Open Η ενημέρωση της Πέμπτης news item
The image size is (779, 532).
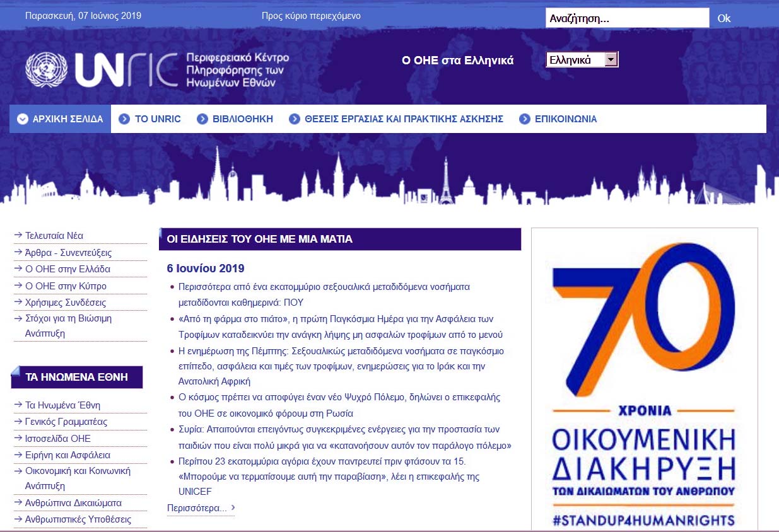pos(341,366)
